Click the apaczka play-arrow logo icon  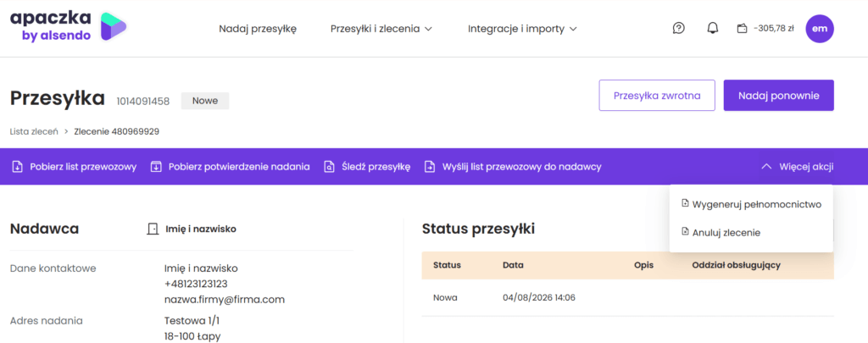tap(113, 26)
